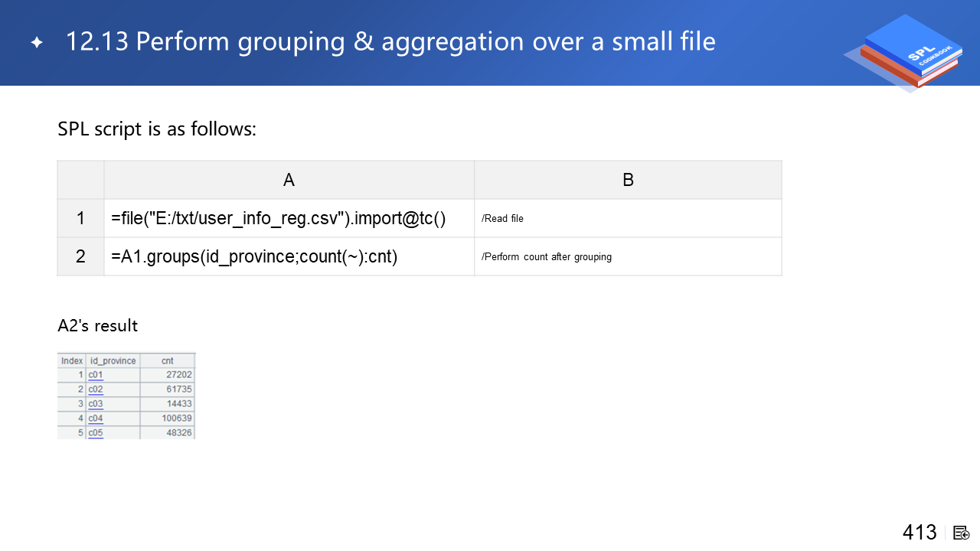
Task: Select the column B header cell
Action: click(628, 180)
